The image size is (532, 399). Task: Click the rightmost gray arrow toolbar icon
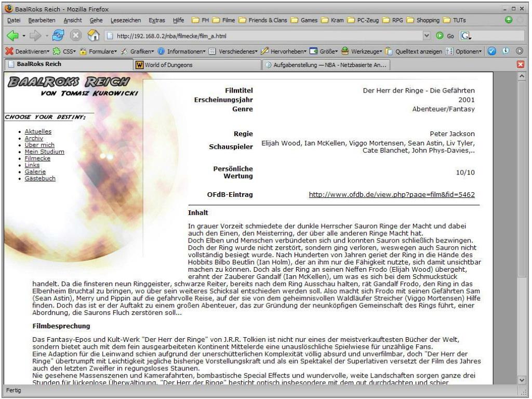pos(520,51)
